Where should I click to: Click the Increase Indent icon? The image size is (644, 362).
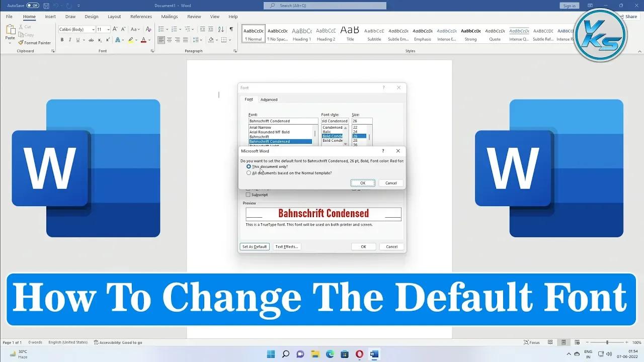(x=211, y=29)
